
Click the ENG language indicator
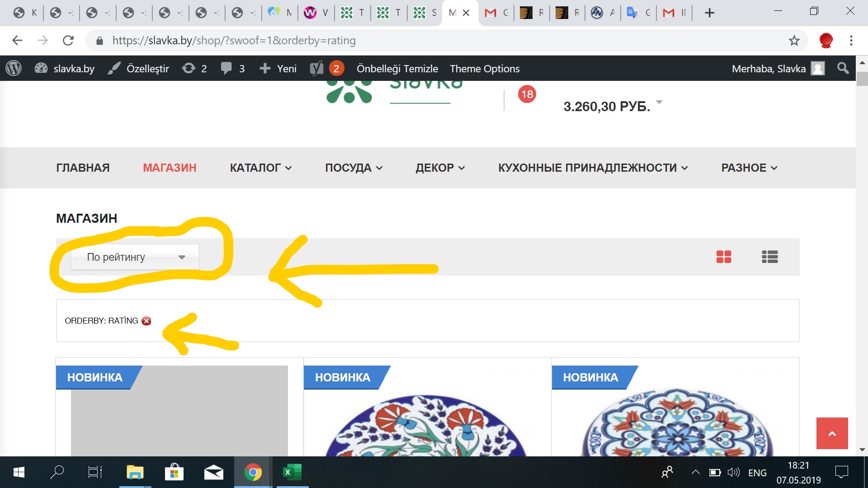tap(757, 473)
